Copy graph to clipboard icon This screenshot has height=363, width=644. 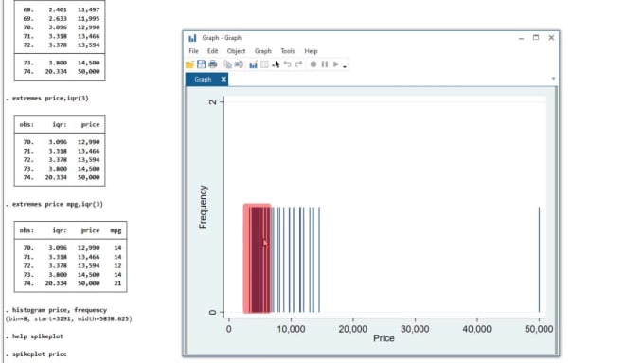227,64
